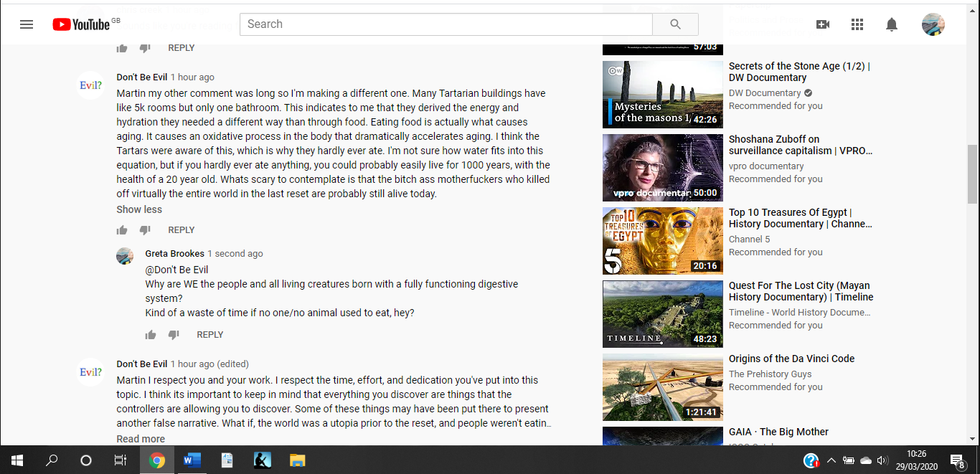Open the notifications bell

(892, 24)
